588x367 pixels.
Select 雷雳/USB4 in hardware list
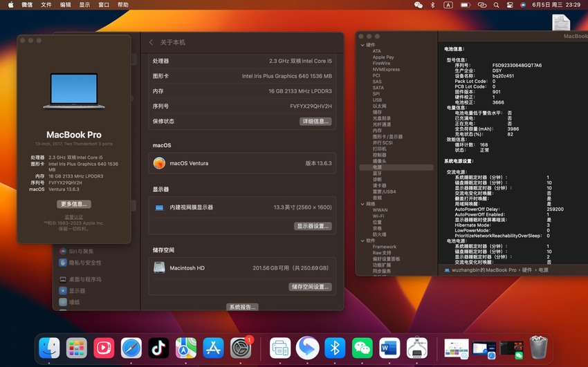(384, 191)
